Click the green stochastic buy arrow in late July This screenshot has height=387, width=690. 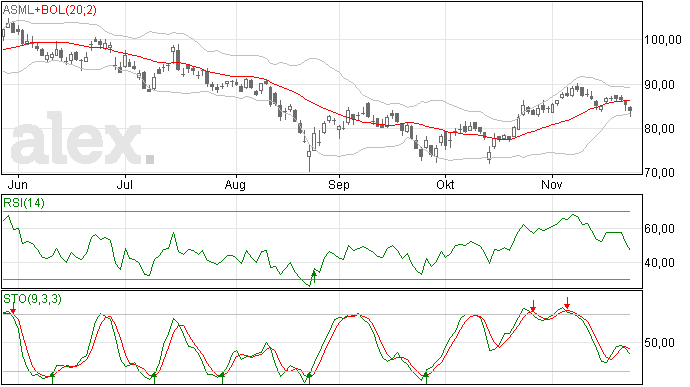pos(222,378)
